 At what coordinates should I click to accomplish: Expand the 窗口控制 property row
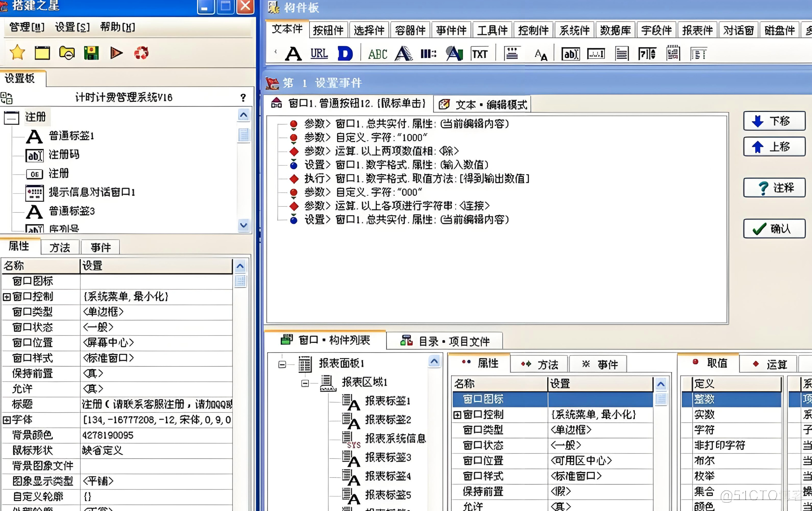pos(6,297)
